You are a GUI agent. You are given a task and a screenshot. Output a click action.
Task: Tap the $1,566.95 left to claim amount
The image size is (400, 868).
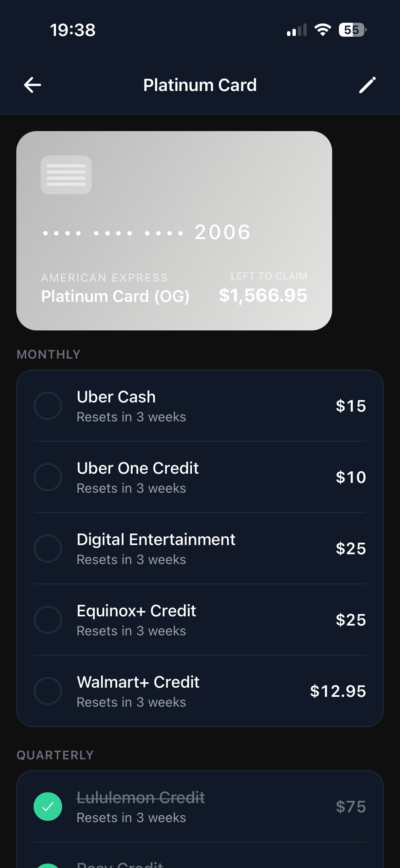click(x=263, y=295)
